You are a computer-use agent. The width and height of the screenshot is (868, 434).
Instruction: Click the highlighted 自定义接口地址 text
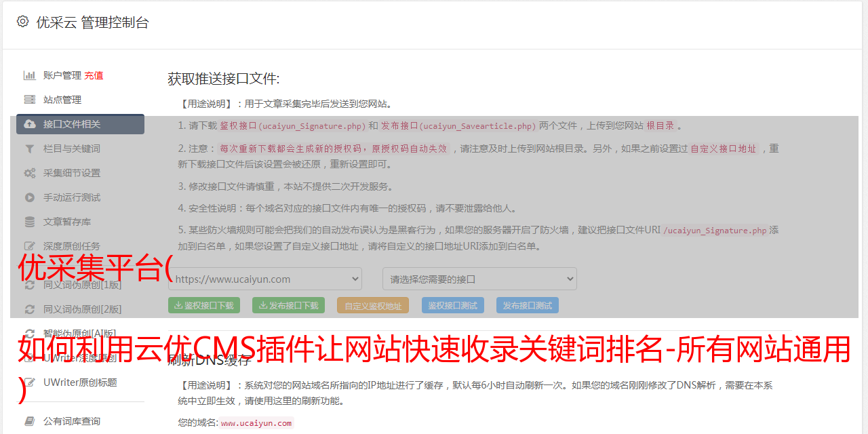(x=724, y=149)
